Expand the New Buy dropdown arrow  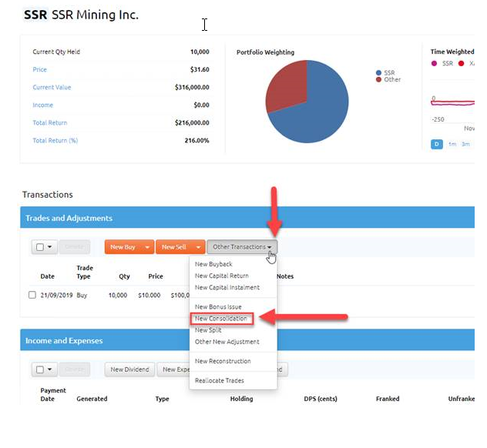click(147, 247)
